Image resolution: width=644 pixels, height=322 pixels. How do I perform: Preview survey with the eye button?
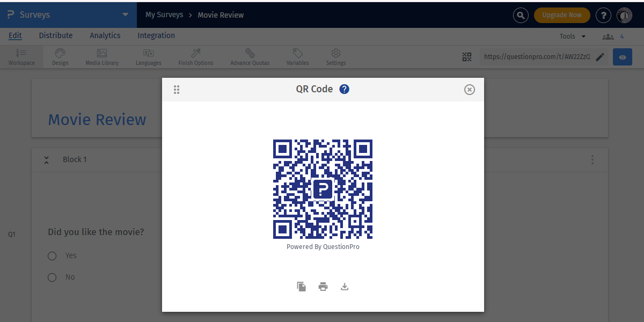pos(623,57)
